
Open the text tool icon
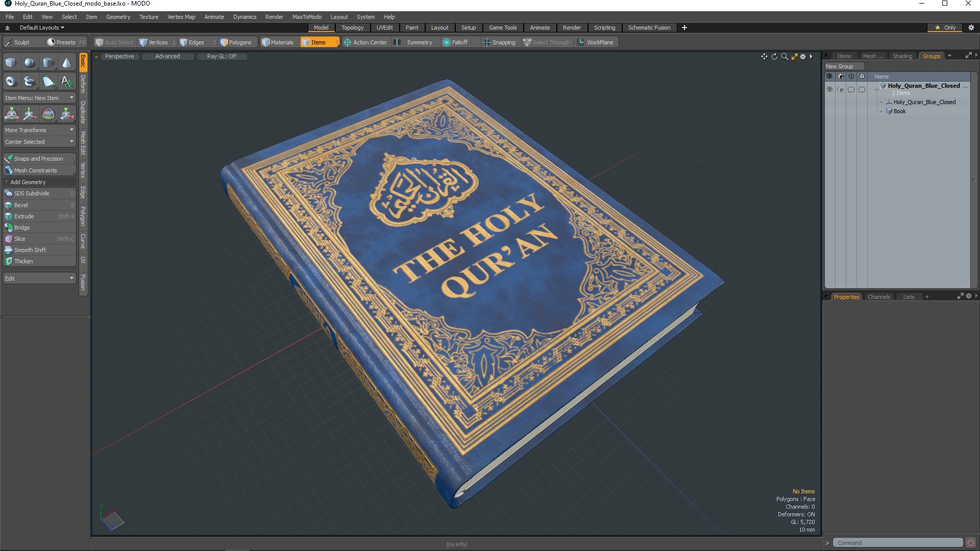66,81
